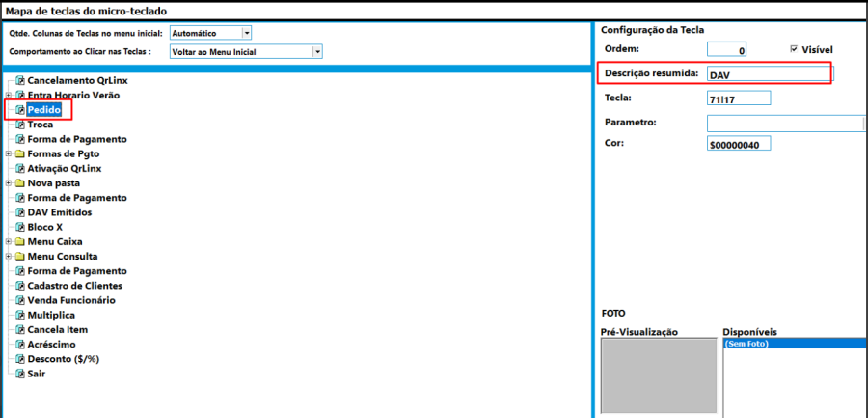Click the Troca key icon
The image size is (868, 418).
pyautogui.click(x=20, y=125)
